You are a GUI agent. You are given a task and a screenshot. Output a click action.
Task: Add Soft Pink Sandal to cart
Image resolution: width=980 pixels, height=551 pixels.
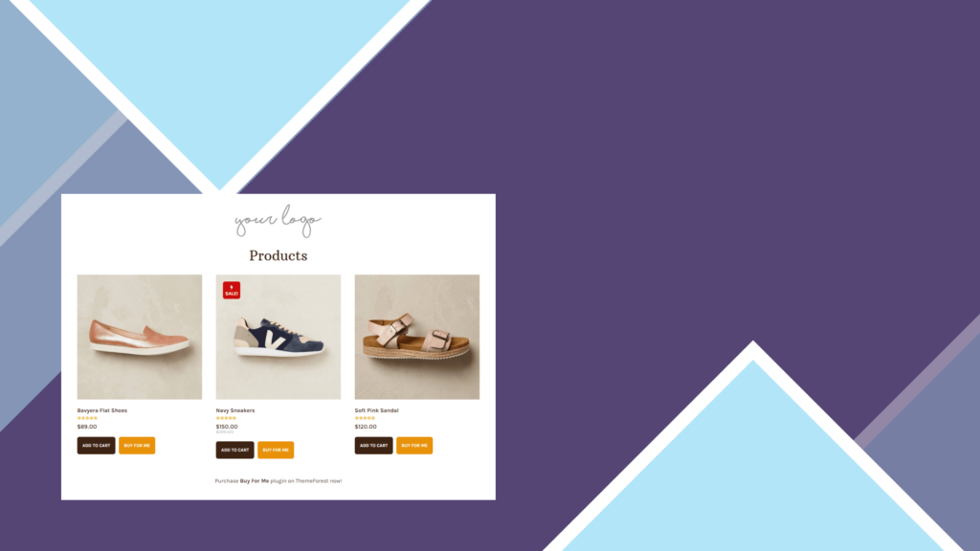click(374, 446)
